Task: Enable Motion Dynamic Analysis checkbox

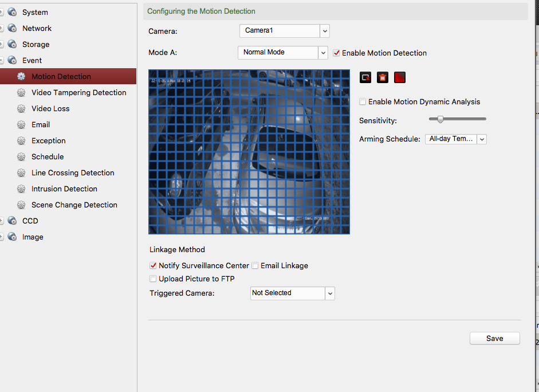Action: 363,101
